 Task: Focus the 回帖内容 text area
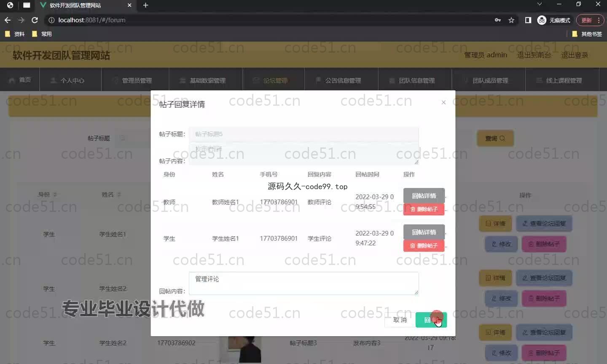click(x=303, y=283)
